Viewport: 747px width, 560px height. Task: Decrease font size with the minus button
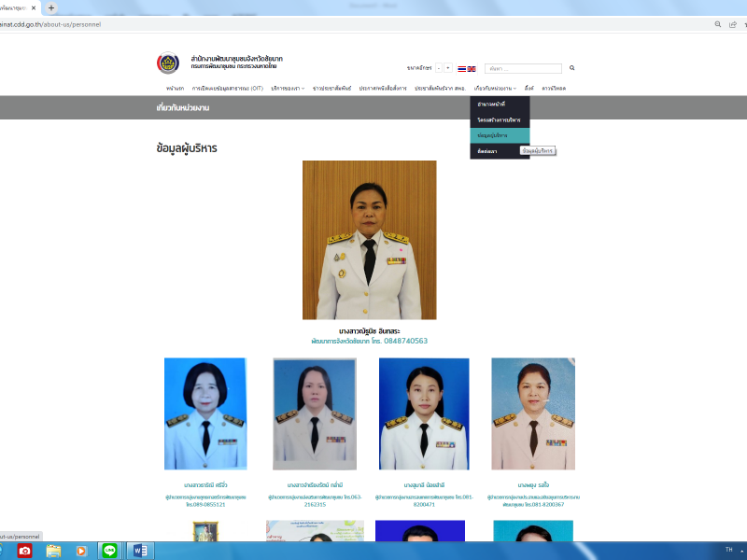(x=439, y=68)
